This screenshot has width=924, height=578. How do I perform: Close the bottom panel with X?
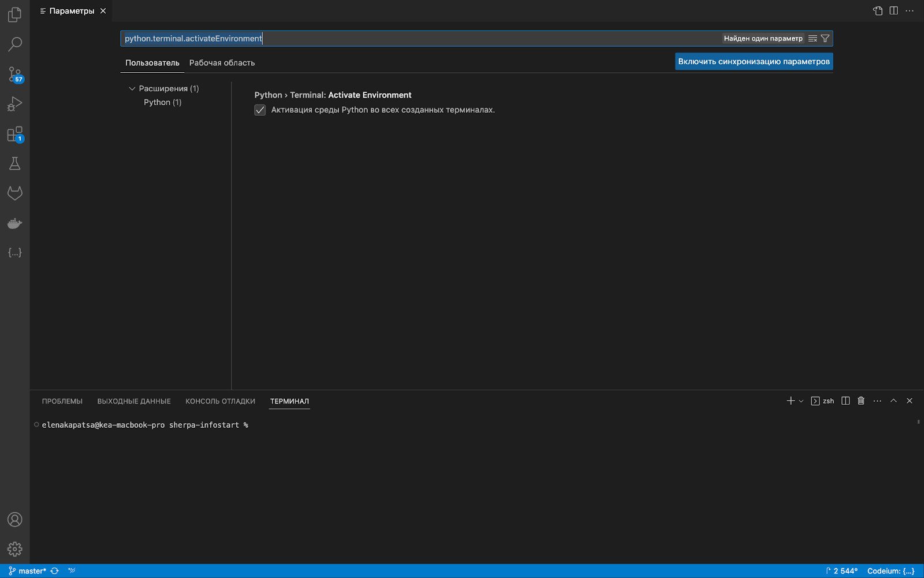coord(910,401)
